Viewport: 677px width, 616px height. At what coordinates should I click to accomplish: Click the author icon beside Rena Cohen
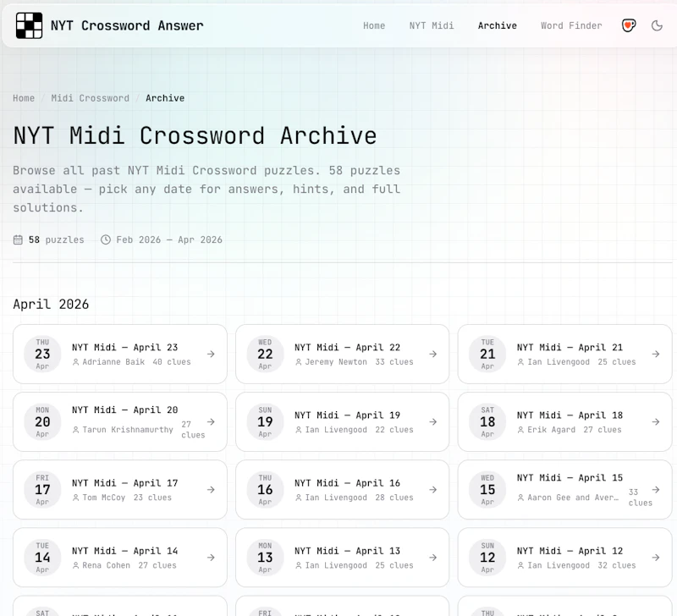pos(75,565)
